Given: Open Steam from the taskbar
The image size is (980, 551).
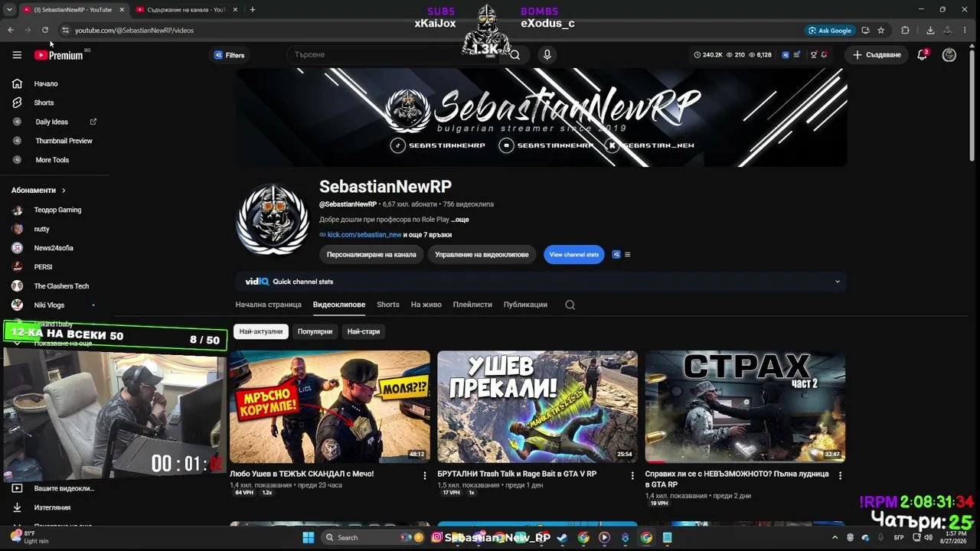Looking at the screenshot, I should tap(563, 537).
